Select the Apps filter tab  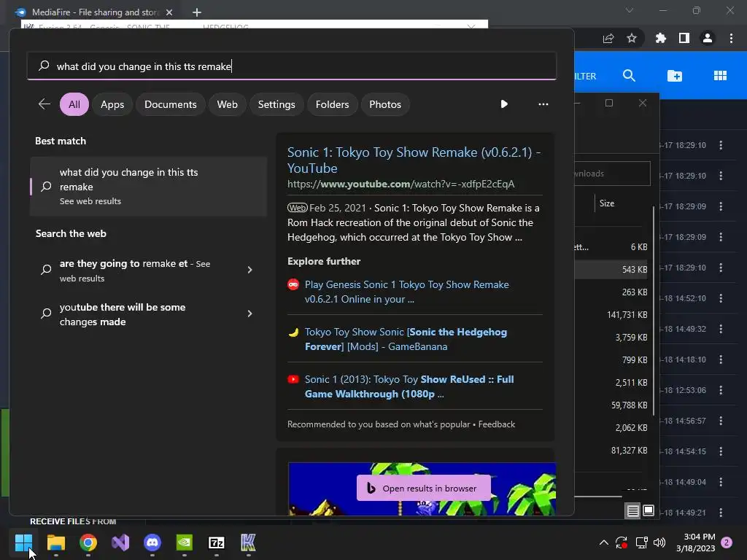[x=112, y=104]
